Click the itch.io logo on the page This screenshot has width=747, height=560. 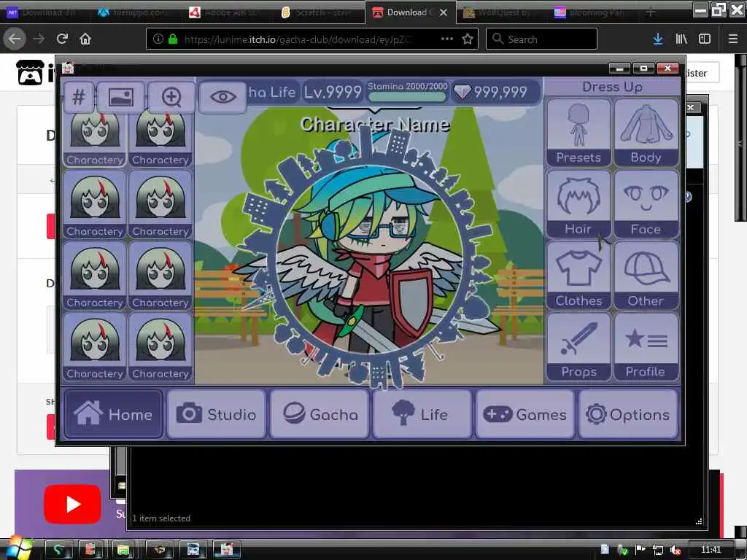tap(34, 72)
